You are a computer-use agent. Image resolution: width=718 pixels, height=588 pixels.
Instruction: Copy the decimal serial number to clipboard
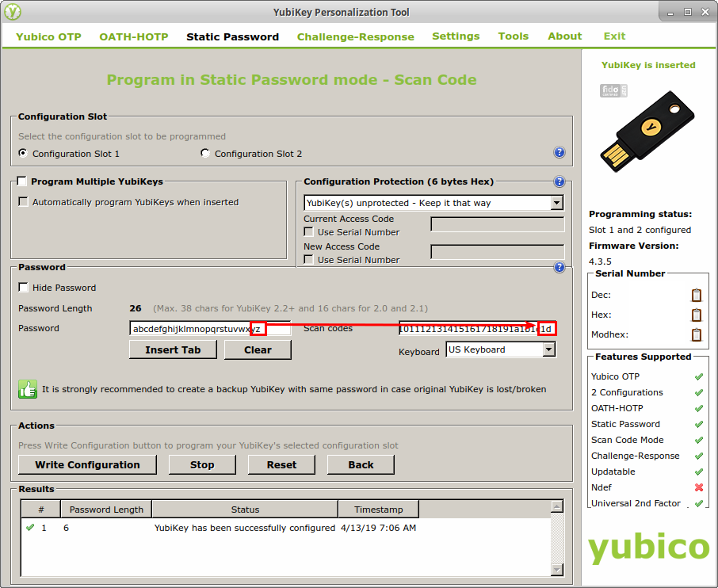pos(696,296)
